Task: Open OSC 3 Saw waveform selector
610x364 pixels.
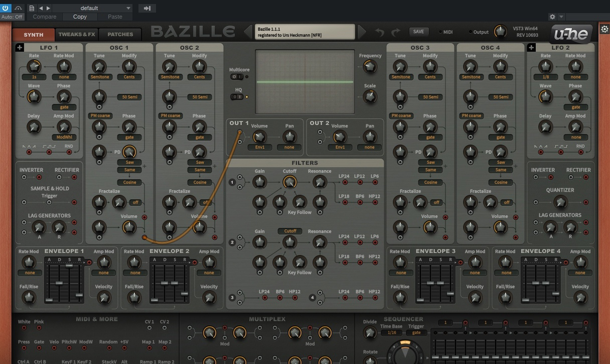Action: coord(431,162)
